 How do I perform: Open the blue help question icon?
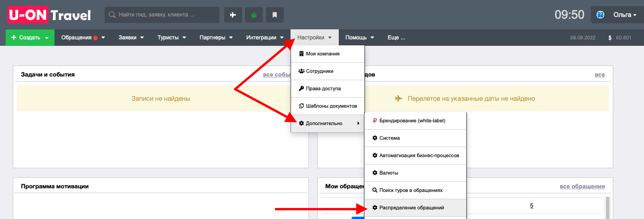click(600, 15)
